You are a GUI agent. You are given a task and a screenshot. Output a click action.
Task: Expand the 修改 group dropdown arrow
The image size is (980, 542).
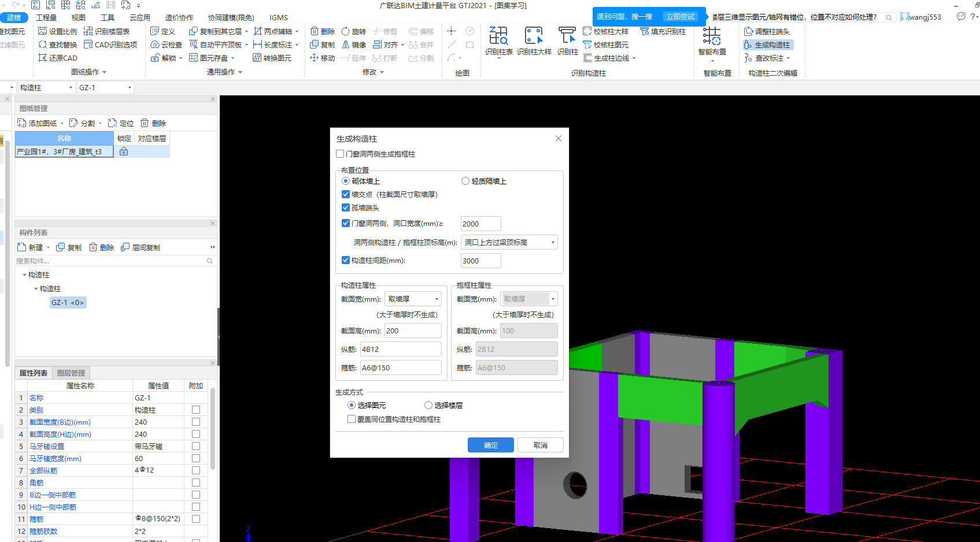tap(382, 73)
